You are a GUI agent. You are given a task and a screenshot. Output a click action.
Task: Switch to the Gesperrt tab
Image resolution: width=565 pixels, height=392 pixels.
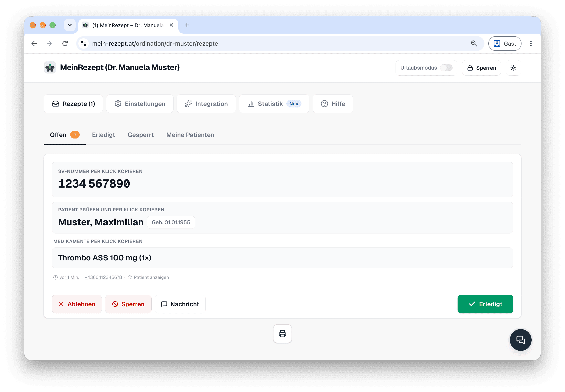140,135
